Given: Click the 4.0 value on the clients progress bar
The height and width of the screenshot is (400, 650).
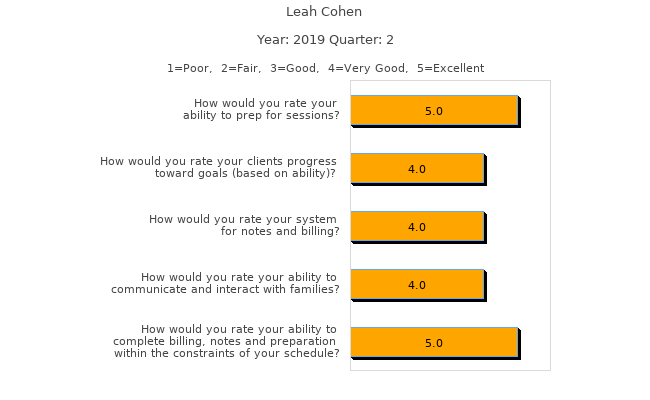Looking at the screenshot, I should [x=417, y=169].
